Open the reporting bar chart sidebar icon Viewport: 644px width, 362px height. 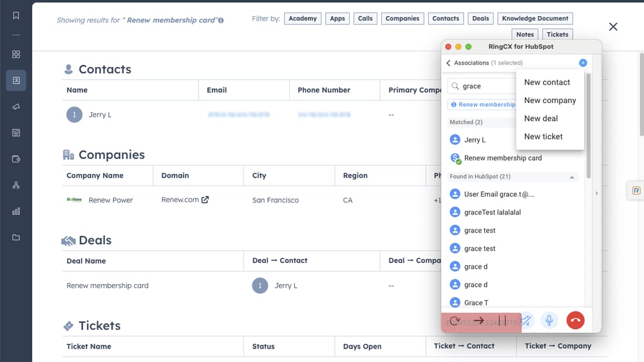[16, 211]
